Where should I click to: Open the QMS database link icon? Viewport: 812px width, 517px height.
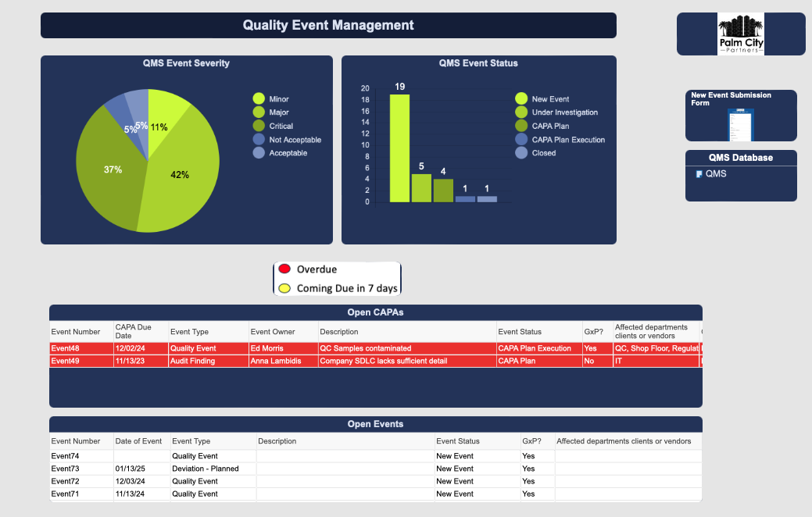699,174
